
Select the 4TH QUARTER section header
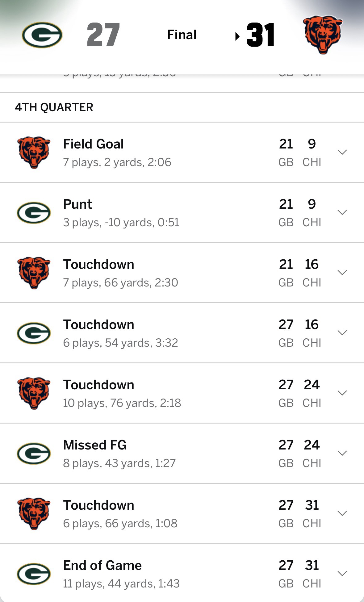tap(54, 107)
